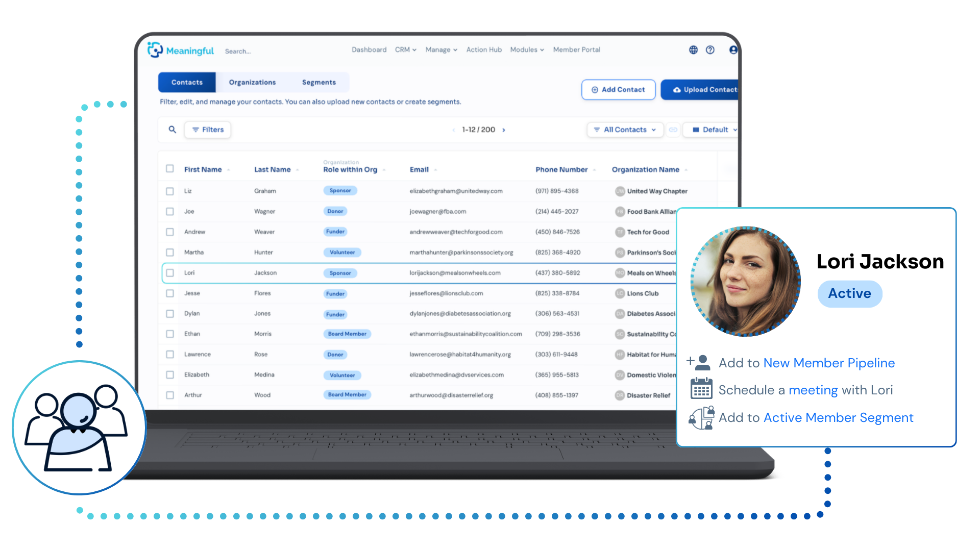Open the help question mark icon
The image size is (980, 551).
[710, 50]
